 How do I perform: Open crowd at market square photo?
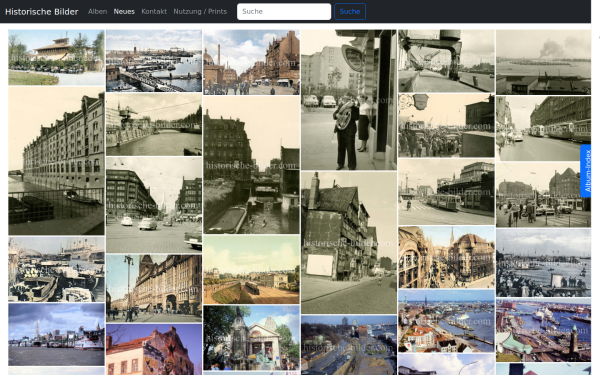pos(446,126)
